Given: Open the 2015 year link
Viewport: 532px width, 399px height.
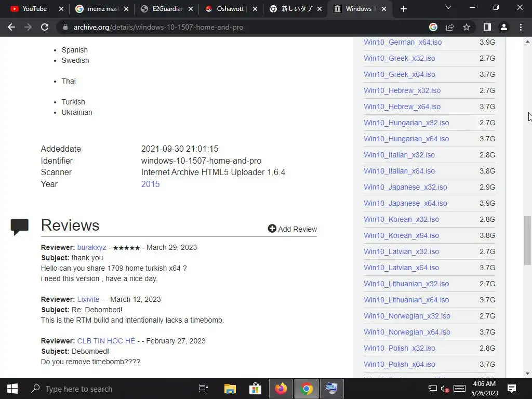Looking at the screenshot, I should point(150,184).
